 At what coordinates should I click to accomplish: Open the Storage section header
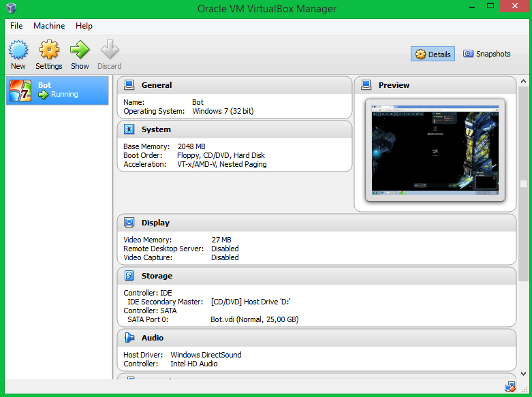click(317, 276)
